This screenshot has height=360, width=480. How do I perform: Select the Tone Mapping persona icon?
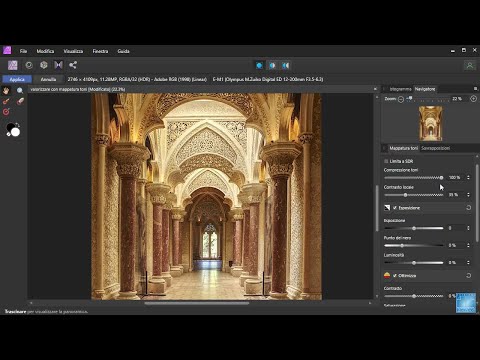tap(58, 65)
